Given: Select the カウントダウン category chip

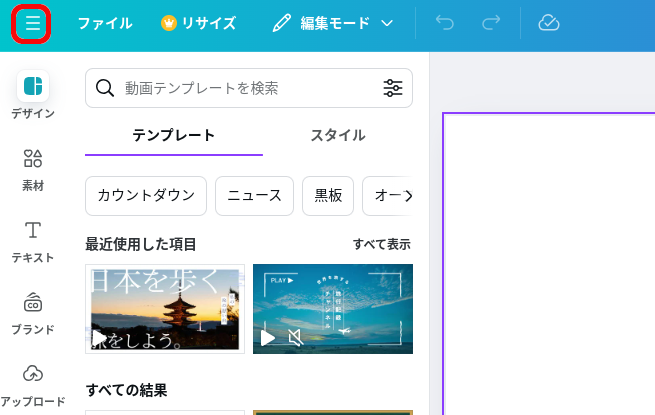Looking at the screenshot, I should [x=146, y=196].
